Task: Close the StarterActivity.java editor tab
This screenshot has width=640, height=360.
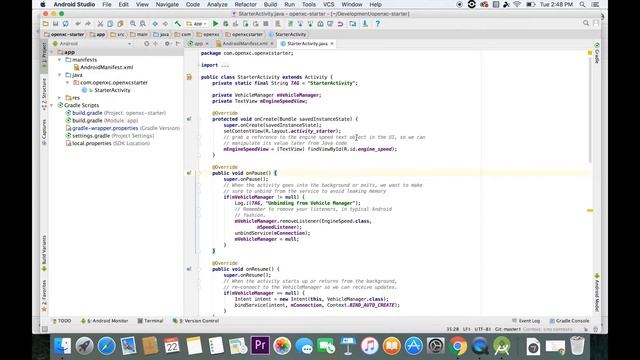Action: pos(332,43)
